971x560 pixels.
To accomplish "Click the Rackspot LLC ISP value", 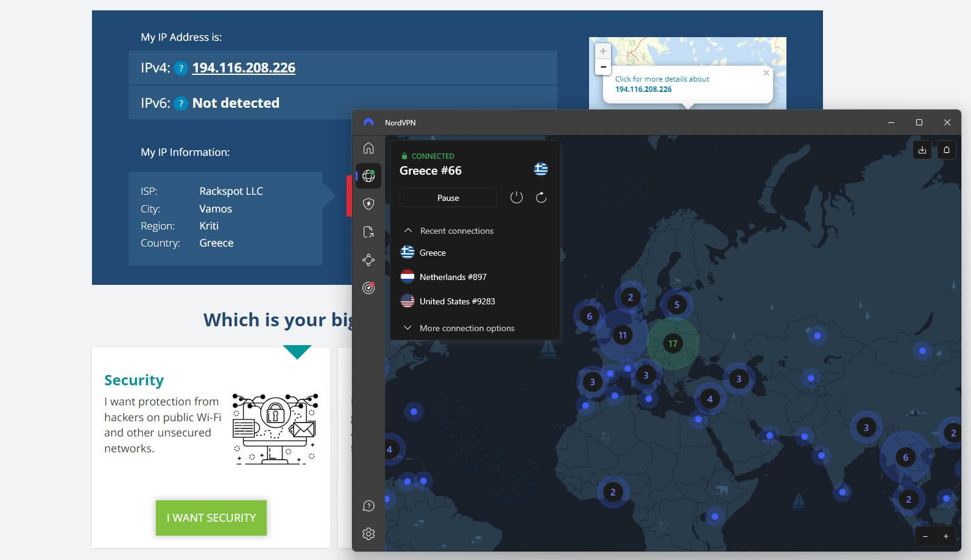I will 231,191.
